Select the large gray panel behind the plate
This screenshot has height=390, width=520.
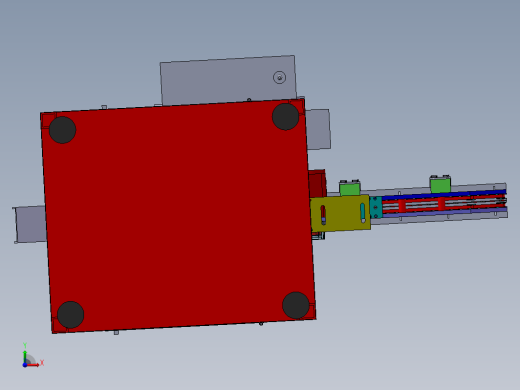(228, 80)
